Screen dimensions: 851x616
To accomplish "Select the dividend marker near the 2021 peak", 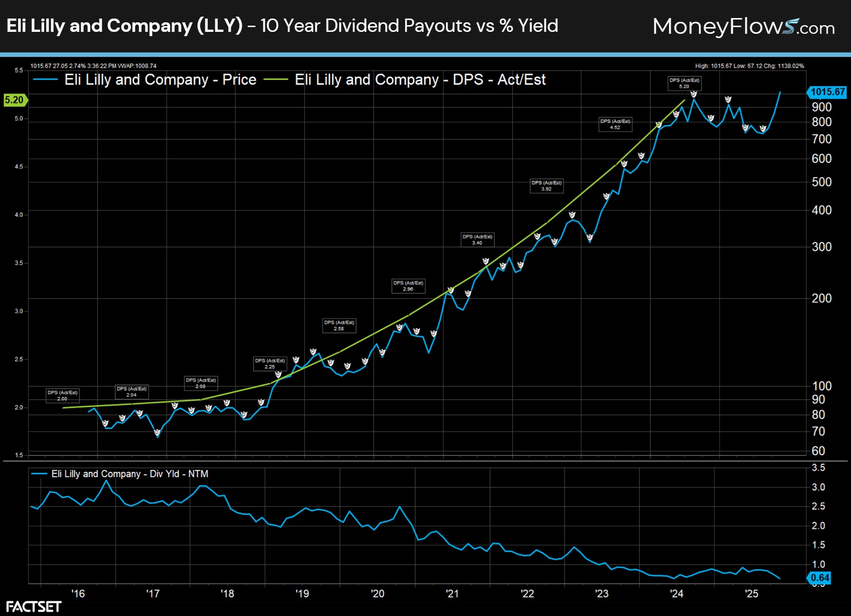I will (x=485, y=260).
